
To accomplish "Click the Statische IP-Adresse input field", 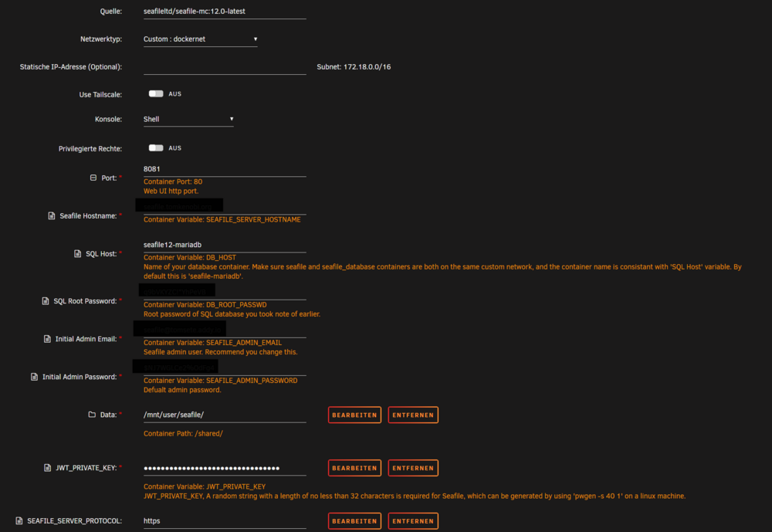I will pos(225,67).
